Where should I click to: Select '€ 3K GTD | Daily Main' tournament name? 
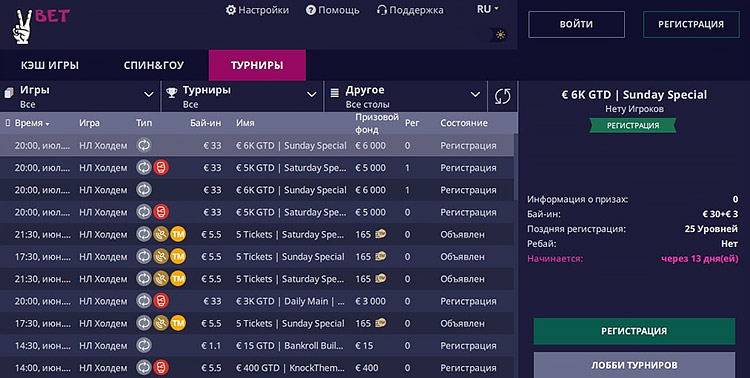[x=290, y=301]
